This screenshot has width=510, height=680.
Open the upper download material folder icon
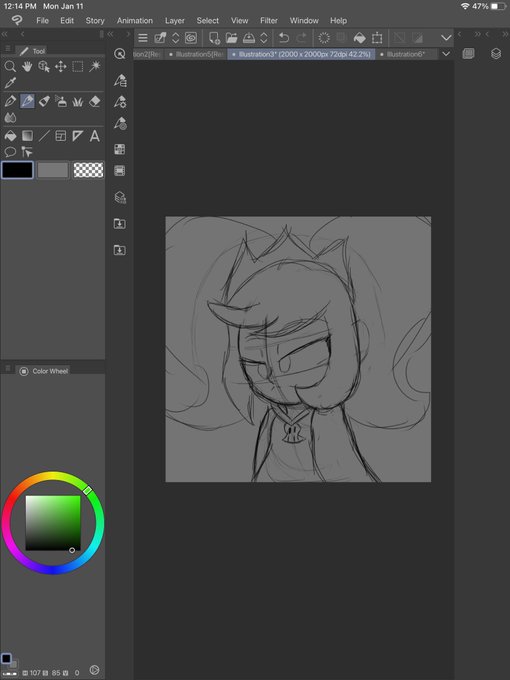click(120, 224)
